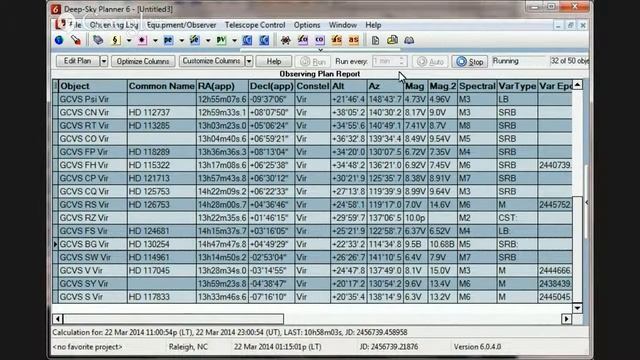Click the Edit Plan button

[78, 61]
